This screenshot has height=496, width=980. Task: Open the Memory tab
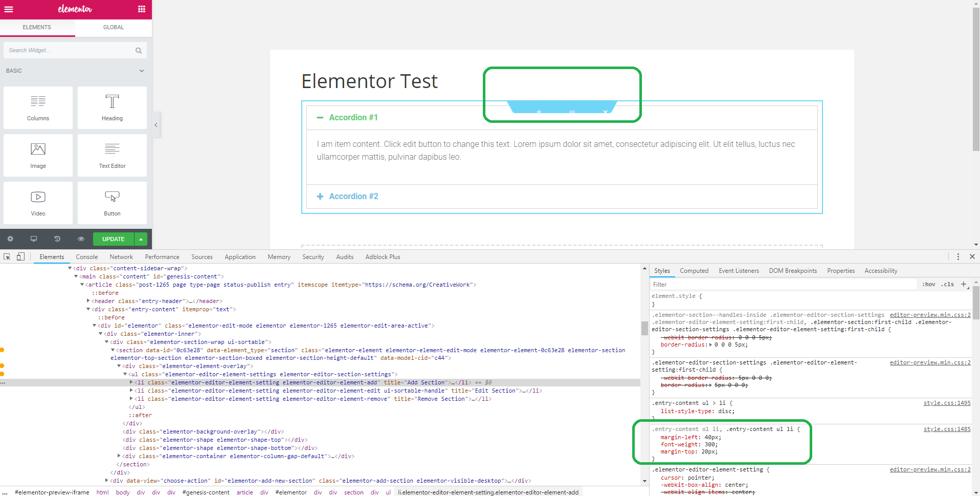pyautogui.click(x=279, y=257)
